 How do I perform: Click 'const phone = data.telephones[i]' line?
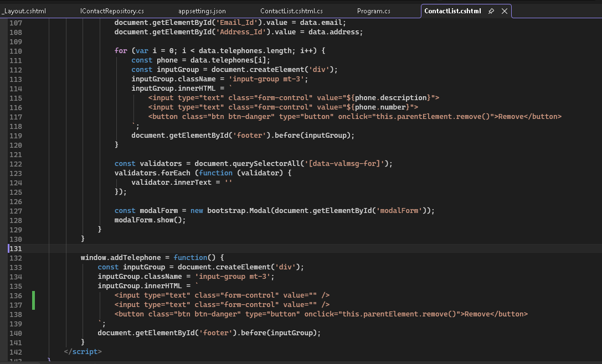click(x=201, y=60)
